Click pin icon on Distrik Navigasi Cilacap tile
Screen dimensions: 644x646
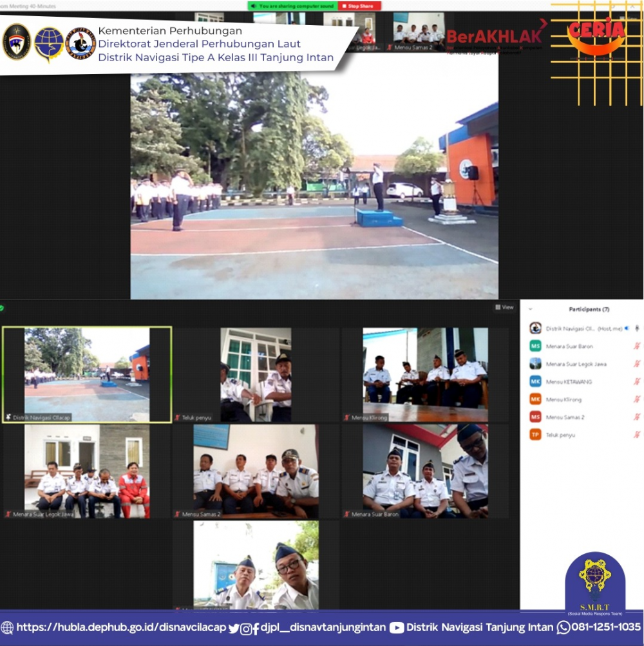[8, 417]
